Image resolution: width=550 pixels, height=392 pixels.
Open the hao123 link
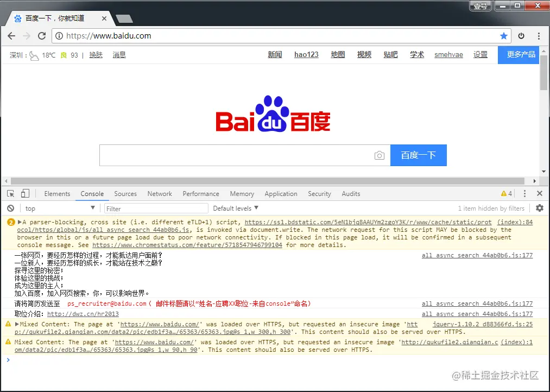tap(306, 55)
